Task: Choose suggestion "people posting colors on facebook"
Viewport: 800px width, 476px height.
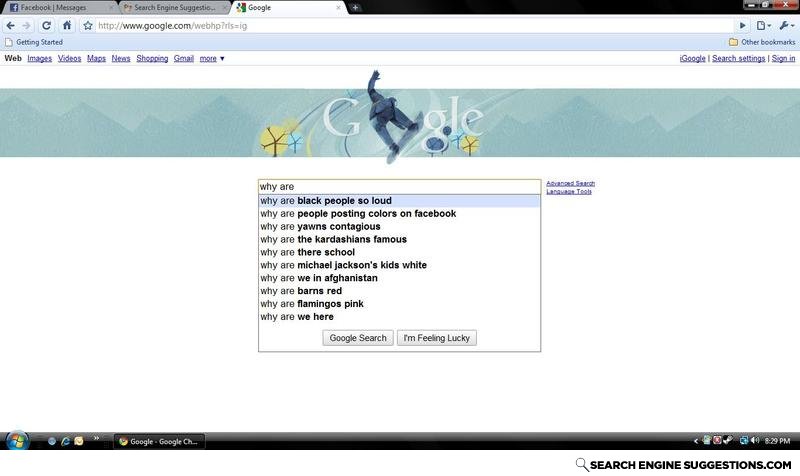Action: (399, 214)
